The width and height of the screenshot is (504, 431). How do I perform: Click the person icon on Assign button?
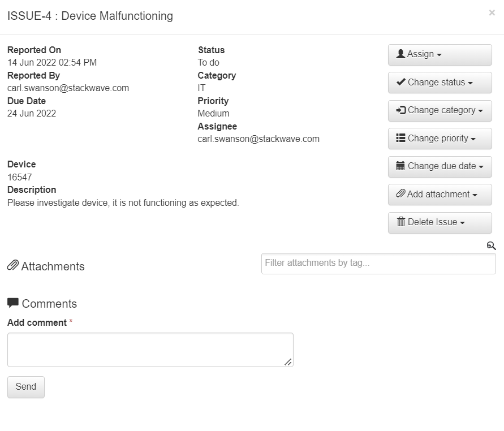(400, 54)
